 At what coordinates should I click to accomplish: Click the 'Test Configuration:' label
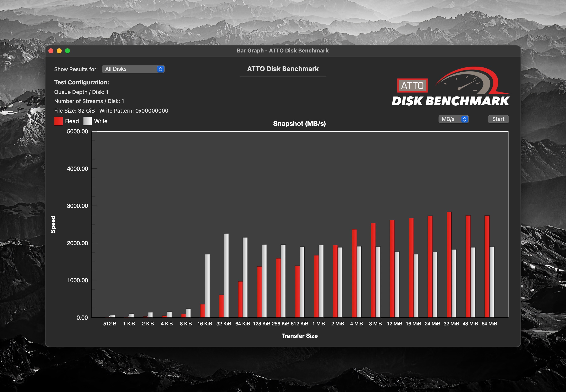tap(82, 82)
